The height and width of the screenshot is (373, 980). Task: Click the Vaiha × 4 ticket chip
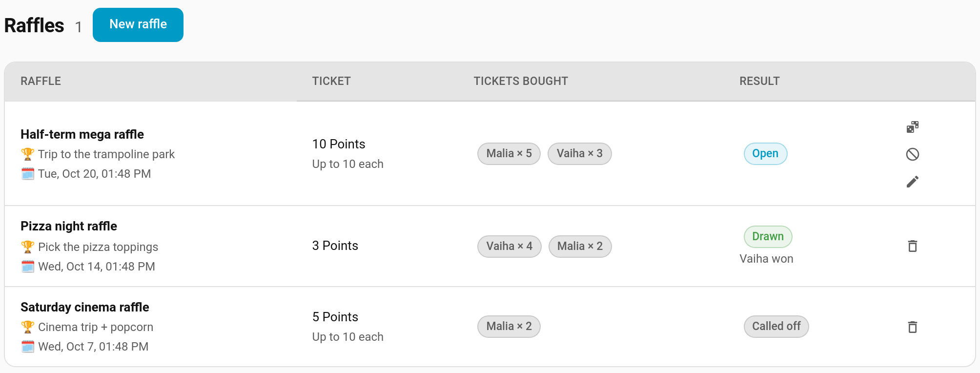click(x=509, y=247)
